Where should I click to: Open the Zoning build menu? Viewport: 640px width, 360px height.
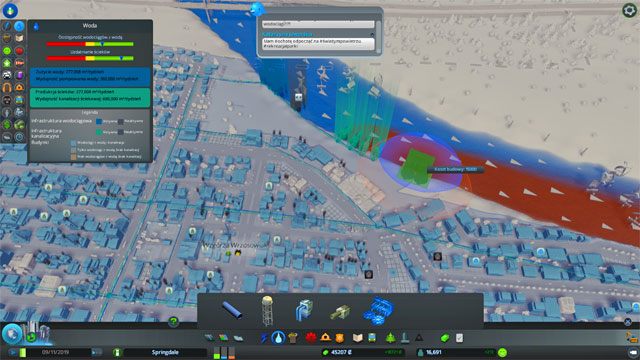224,338
